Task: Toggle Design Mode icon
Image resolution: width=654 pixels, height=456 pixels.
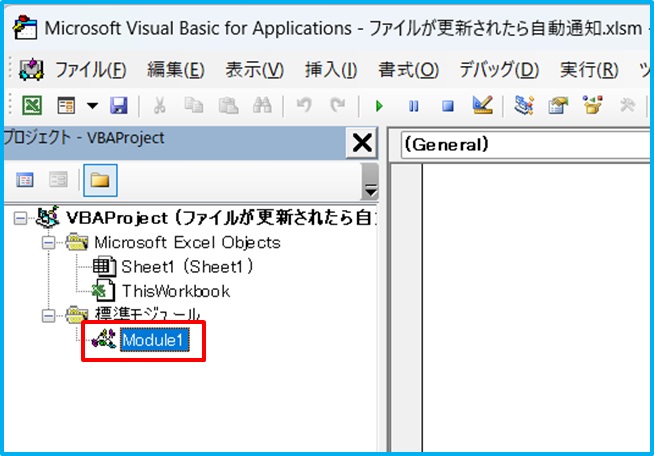Action: coord(483,105)
